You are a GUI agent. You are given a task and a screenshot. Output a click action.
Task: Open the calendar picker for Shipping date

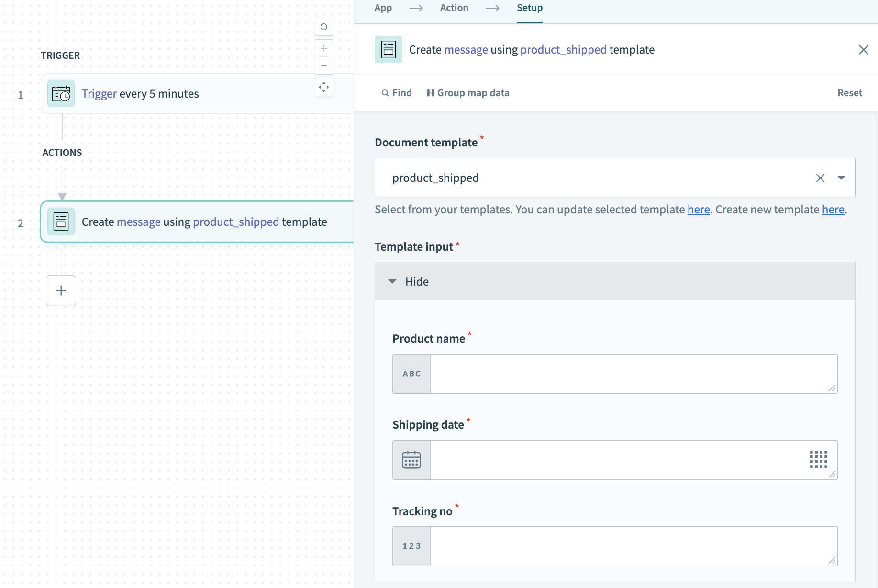pos(411,460)
